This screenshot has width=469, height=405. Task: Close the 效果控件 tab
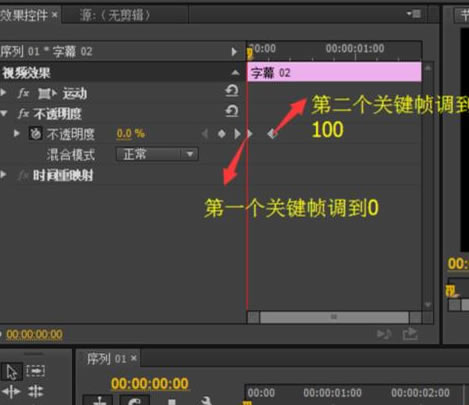tap(54, 15)
